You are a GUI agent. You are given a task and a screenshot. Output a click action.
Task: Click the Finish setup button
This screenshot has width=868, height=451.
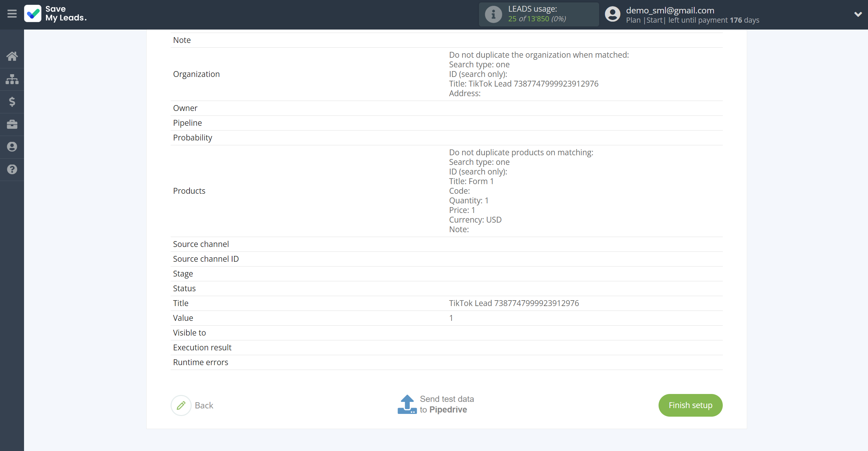pyautogui.click(x=690, y=405)
